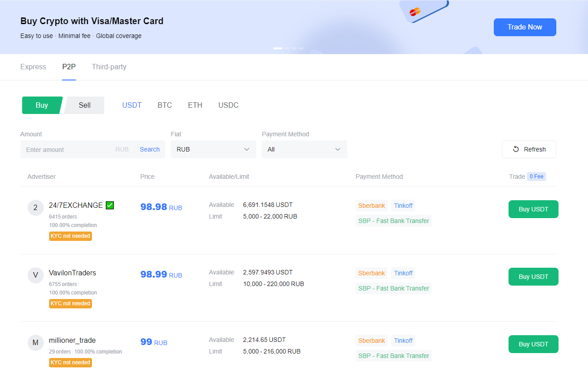Click the Payment Method column header

pyautogui.click(x=379, y=177)
